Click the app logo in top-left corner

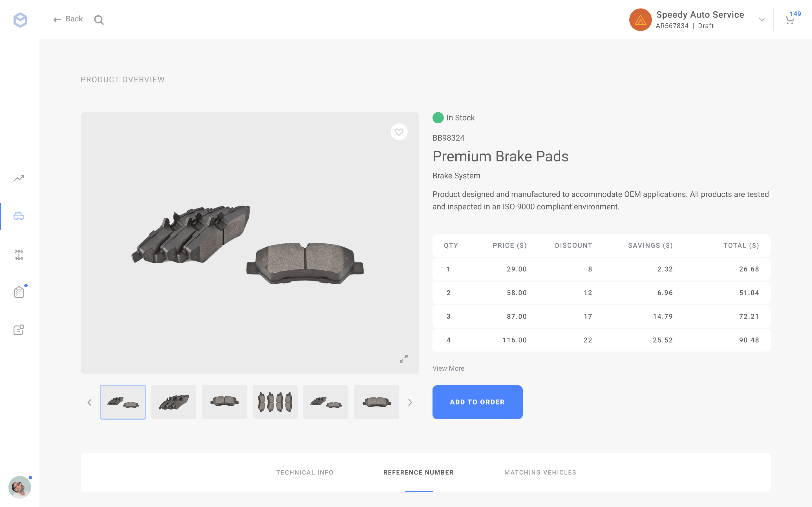coord(20,20)
